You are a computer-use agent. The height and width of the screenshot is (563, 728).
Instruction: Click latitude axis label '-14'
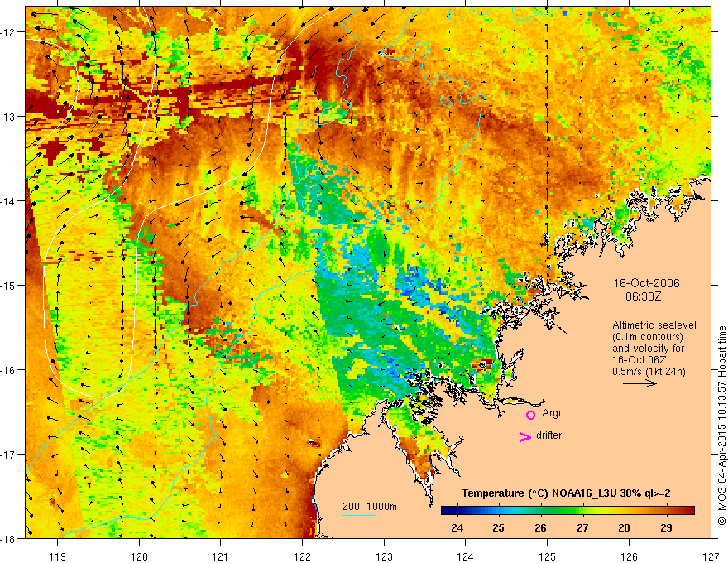9,201
